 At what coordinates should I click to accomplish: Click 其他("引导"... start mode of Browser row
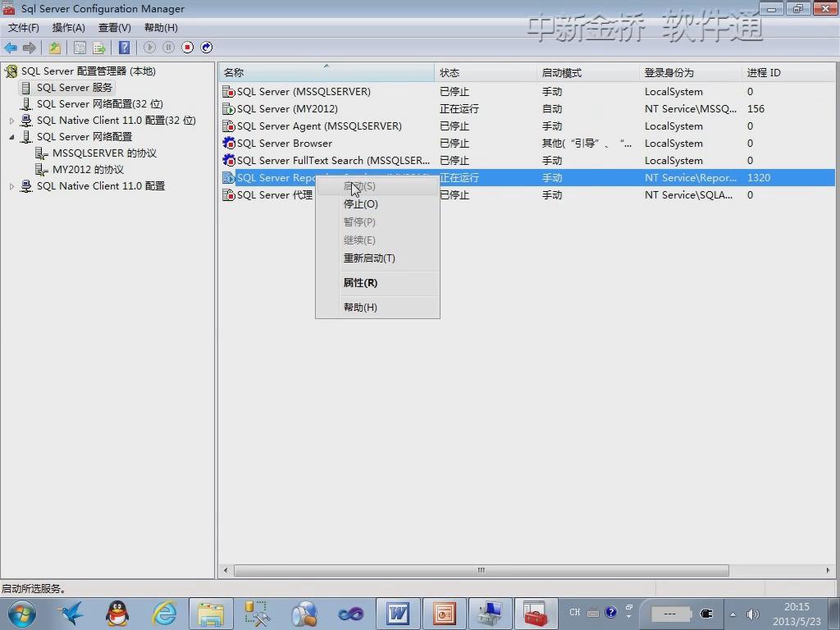coord(587,143)
